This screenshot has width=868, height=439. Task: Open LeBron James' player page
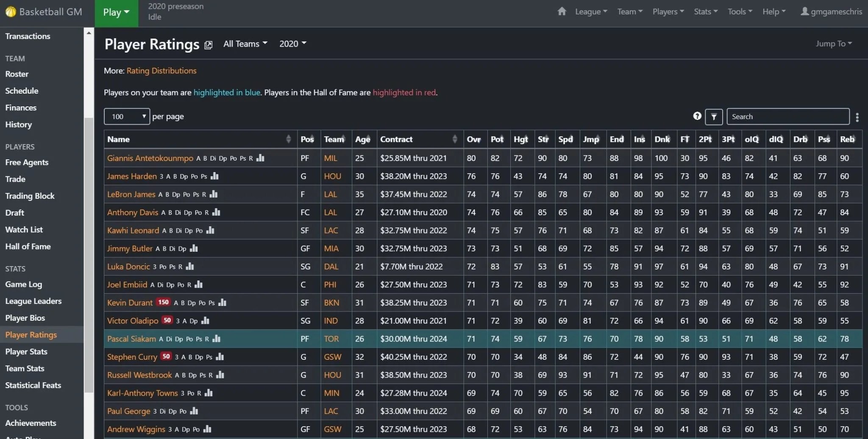click(x=131, y=194)
